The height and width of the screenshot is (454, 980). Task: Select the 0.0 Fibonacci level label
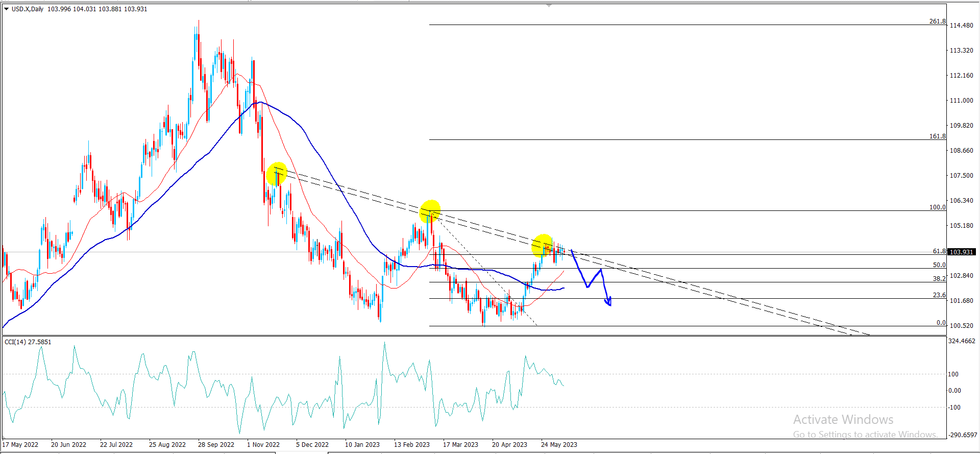(941, 323)
